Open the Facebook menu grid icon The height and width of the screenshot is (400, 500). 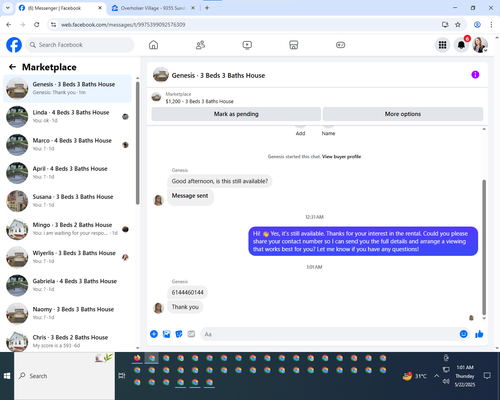click(442, 45)
